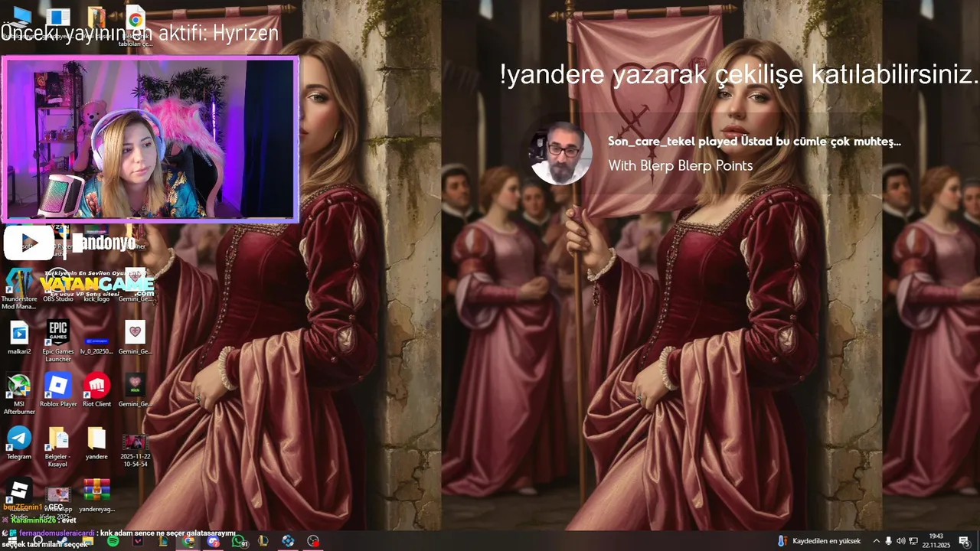Screen dimensions: 980x551
Task: Open Telegram desktop shortcut
Action: point(19,442)
